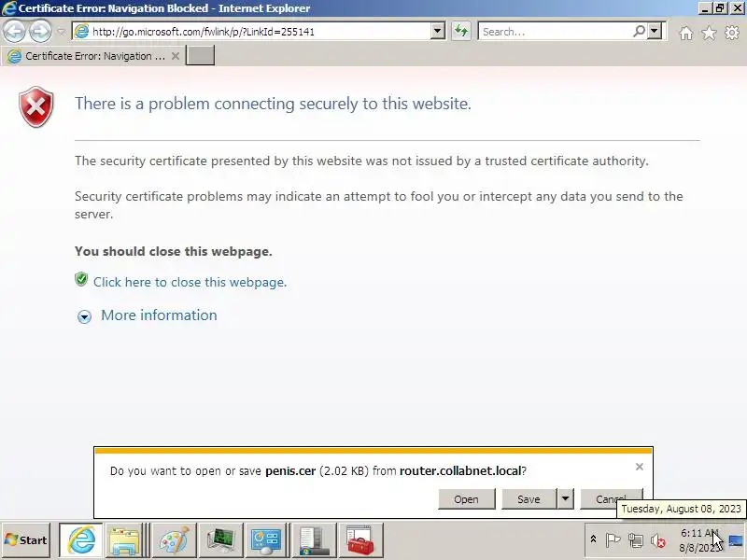Click the Show desktop icon at tray end
The width and height of the screenshot is (747, 560).
pyautogui.click(x=737, y=540)
